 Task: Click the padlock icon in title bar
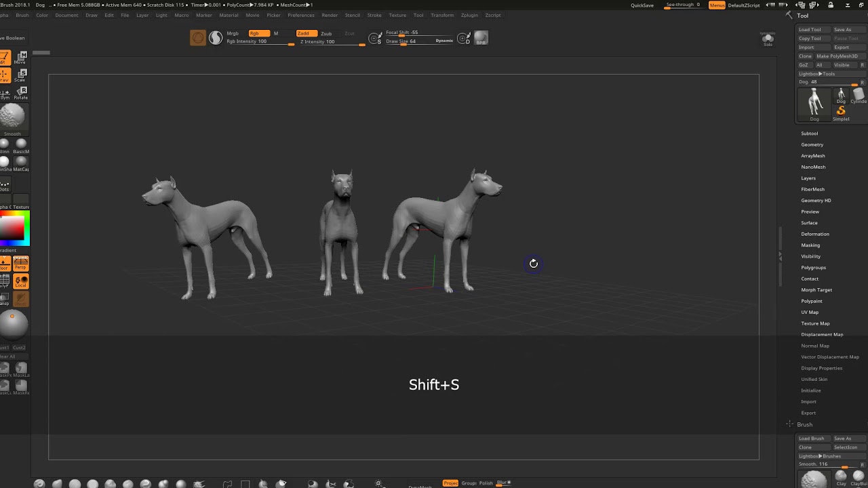(831, 5)
